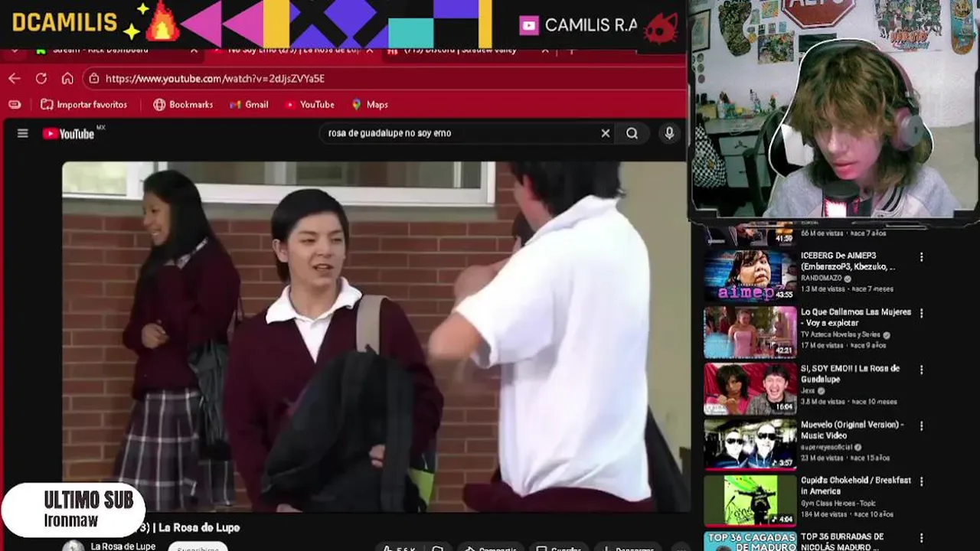Click the video title La Rosa de Lupe

189,527
